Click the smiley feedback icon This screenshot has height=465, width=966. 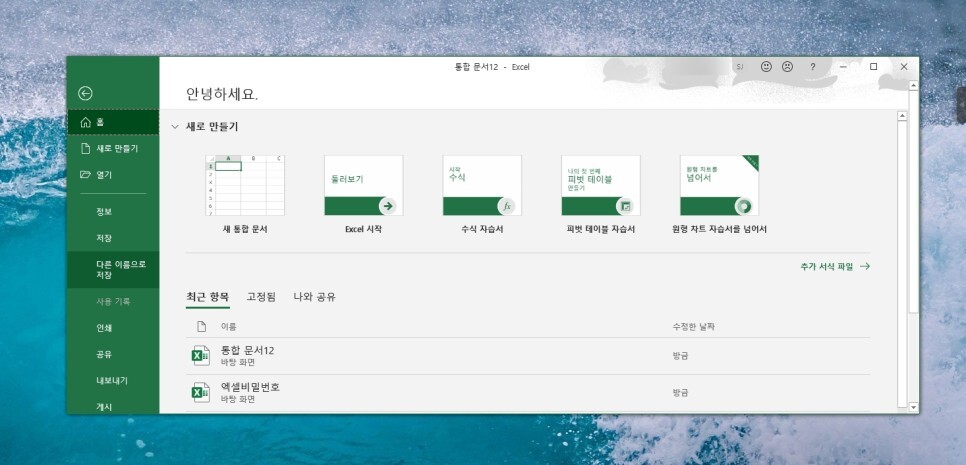pyautogui.click(x=766, y=67)
